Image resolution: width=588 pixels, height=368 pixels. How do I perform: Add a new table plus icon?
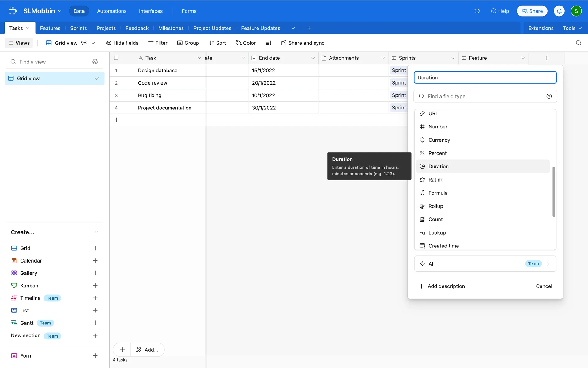coord(309,28)
